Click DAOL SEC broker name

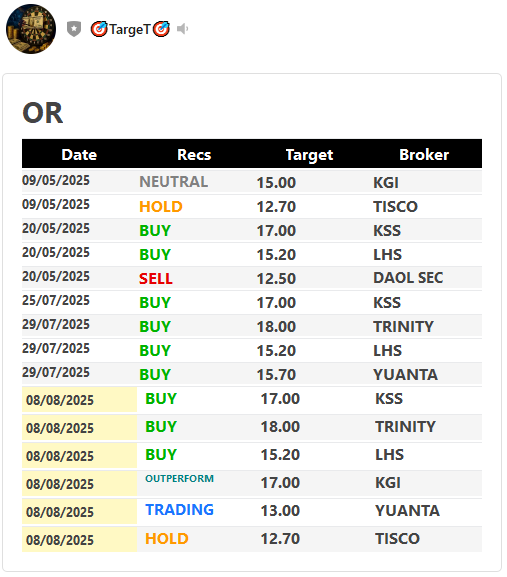pos(408,278)
